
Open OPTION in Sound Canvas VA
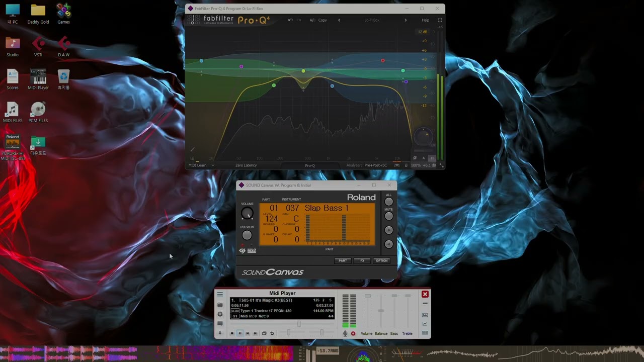click(382, 260)
